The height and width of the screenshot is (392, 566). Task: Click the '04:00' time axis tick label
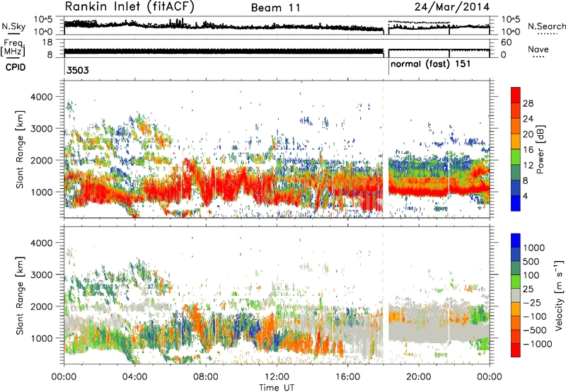pos(134,377)
